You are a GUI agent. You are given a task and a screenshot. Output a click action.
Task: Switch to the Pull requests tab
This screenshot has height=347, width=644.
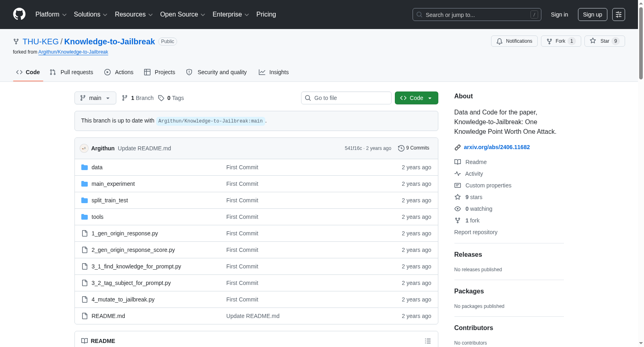[72, 72]
